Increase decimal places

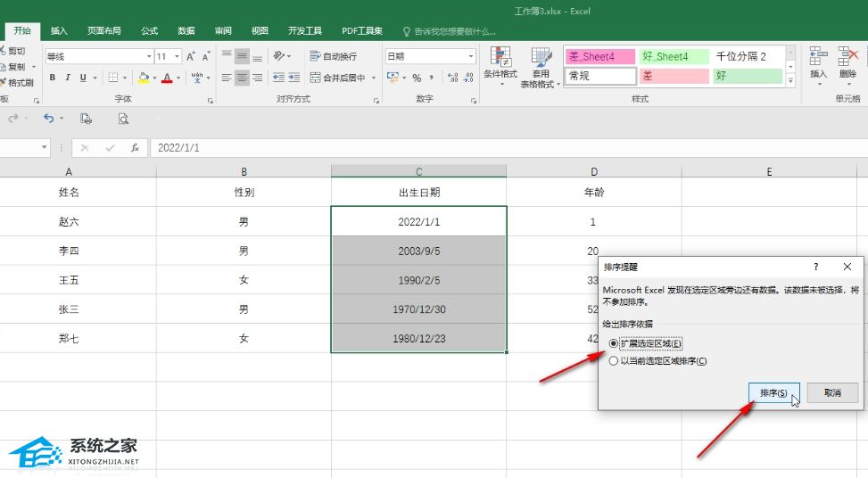coord(453,78)
